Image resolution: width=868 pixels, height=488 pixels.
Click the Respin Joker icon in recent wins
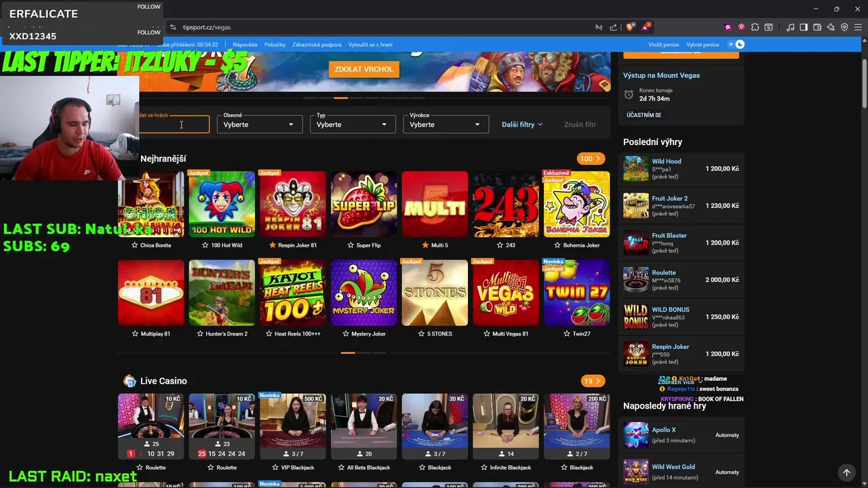point(636,354)
